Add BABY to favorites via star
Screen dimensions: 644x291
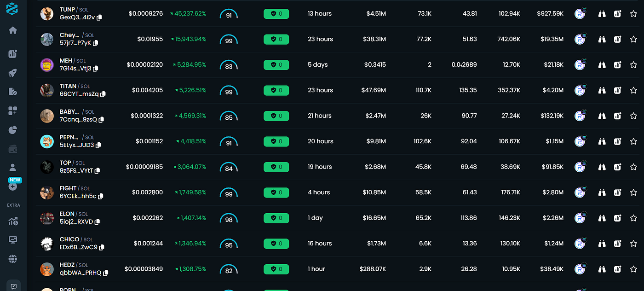(633, 116)
